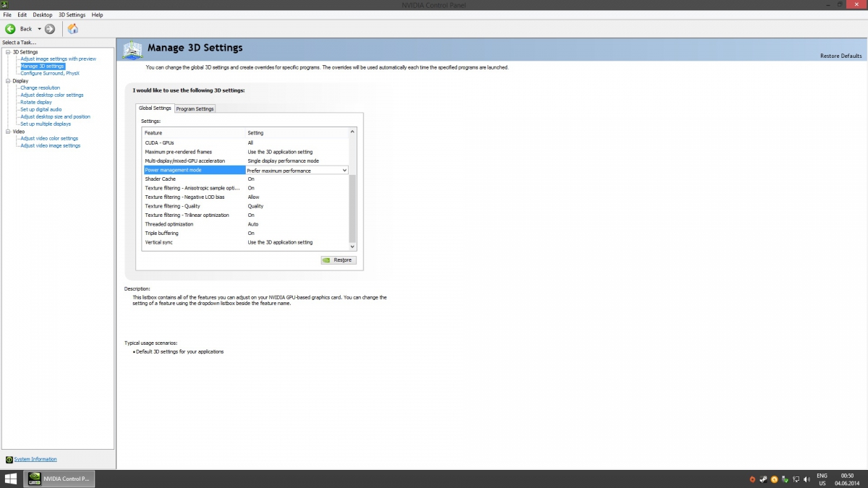868x488 pixels.
Task: Open Power management mode dropdown
Action: pyautogui.click(x=297, y=170)
